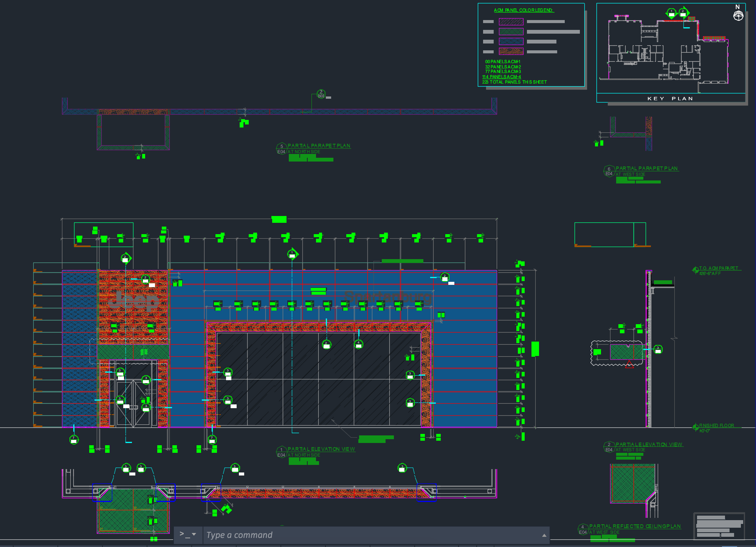Click the underlined 114 PANELS ACM-4 text
This screenshot has height=547, width=756.
click(502, 77)
